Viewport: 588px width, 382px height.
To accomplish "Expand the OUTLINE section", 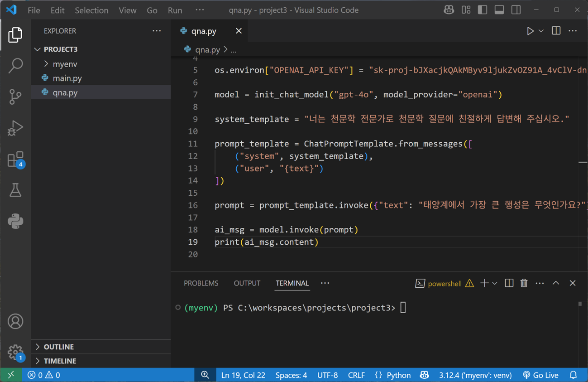I will point(101,347).
